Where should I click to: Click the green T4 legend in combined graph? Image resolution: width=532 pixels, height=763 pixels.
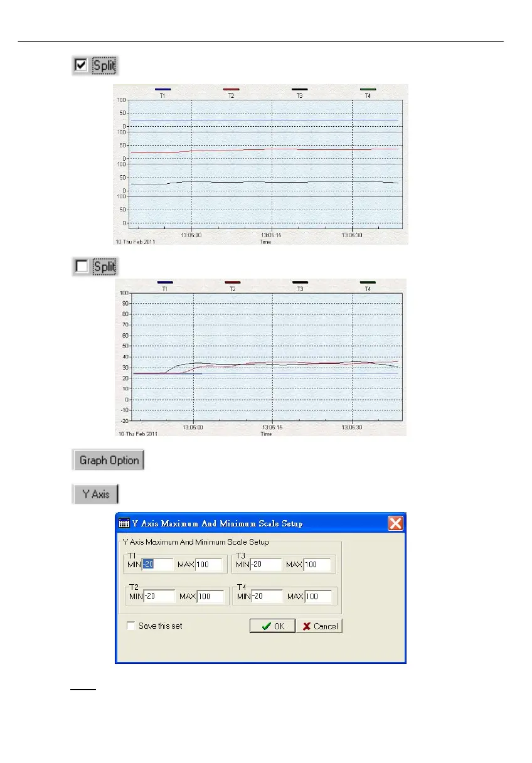[x=369, y=286]
